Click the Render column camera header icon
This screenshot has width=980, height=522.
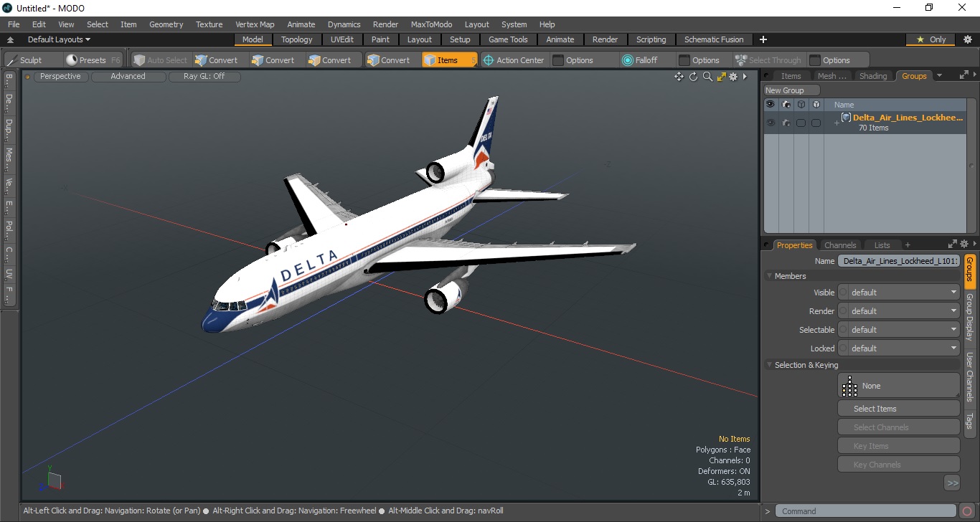(x=786, y=105)
